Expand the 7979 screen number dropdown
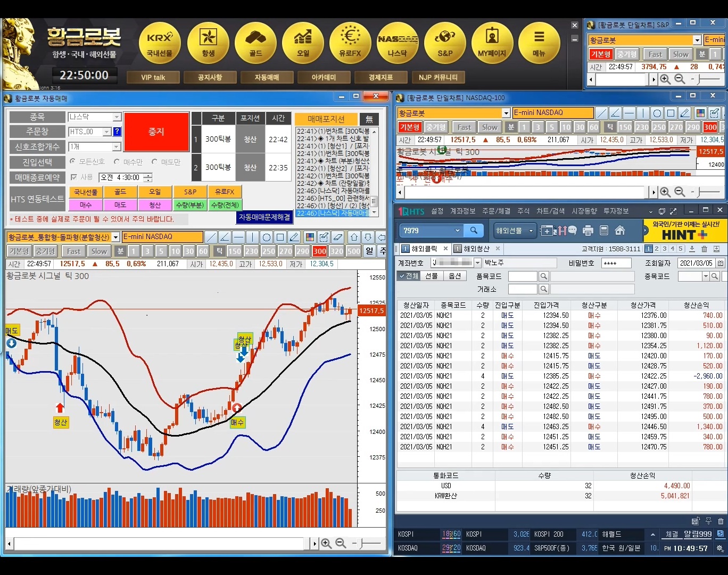The image size is (728, 575). pos(457,231)
